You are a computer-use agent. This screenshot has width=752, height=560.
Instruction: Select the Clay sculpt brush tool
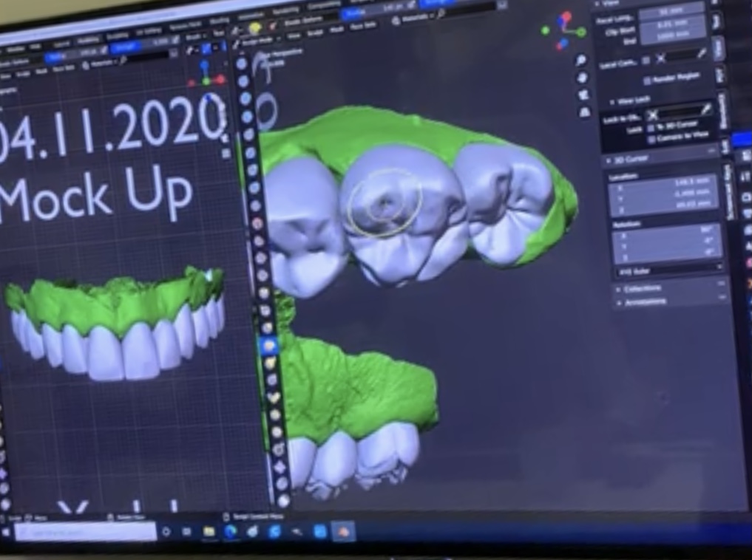pyautogui.click(x=245, y=98)
